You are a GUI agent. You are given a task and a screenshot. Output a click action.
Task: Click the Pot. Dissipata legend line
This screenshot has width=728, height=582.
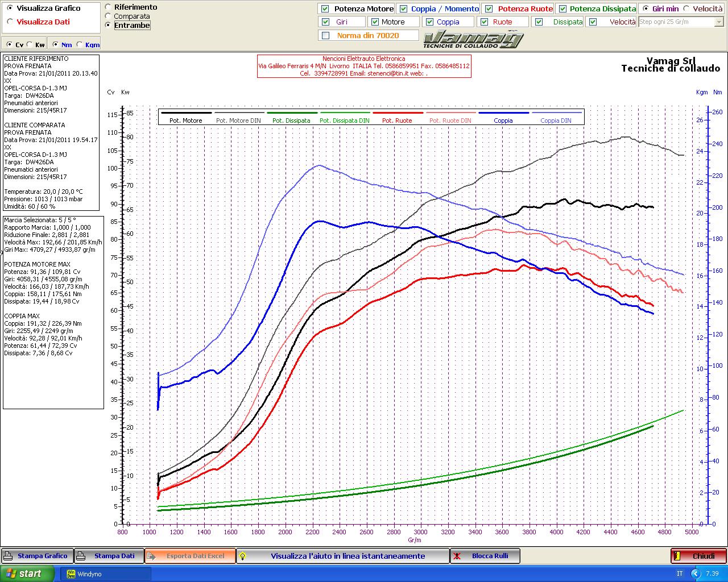tap(291, 114)
